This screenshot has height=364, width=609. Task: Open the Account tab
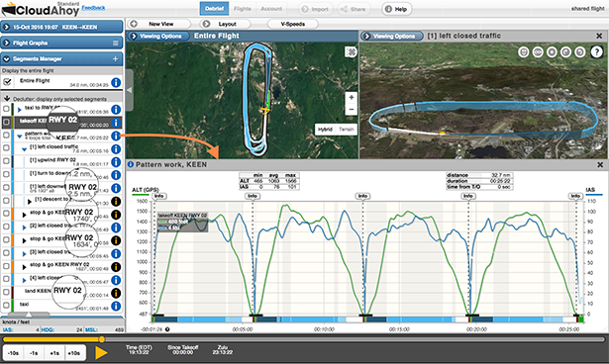click(x=271, y=9)
